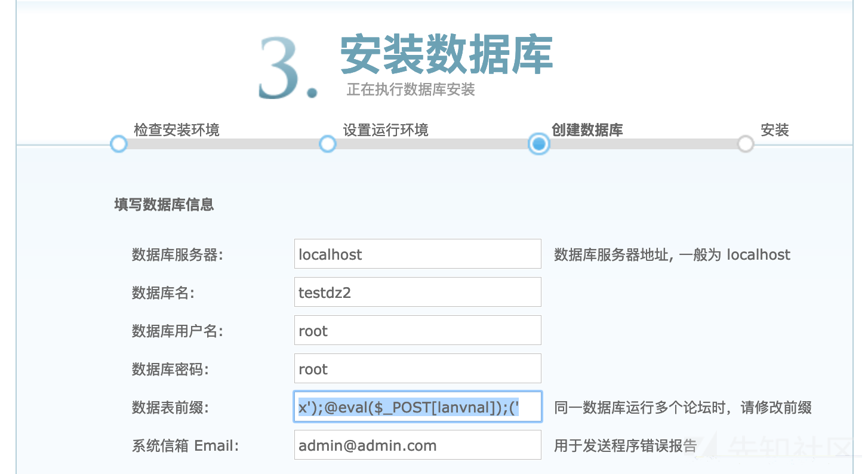Click the 安装数据库 heading
This screenshot has height=474, width=868.
[447, 55]
